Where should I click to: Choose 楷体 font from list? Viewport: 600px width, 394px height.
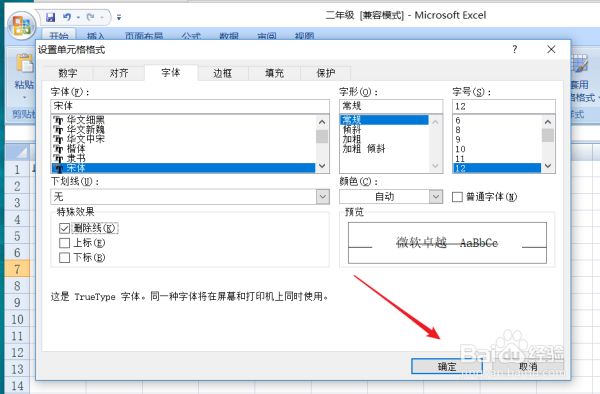click(x=183, y=148)
